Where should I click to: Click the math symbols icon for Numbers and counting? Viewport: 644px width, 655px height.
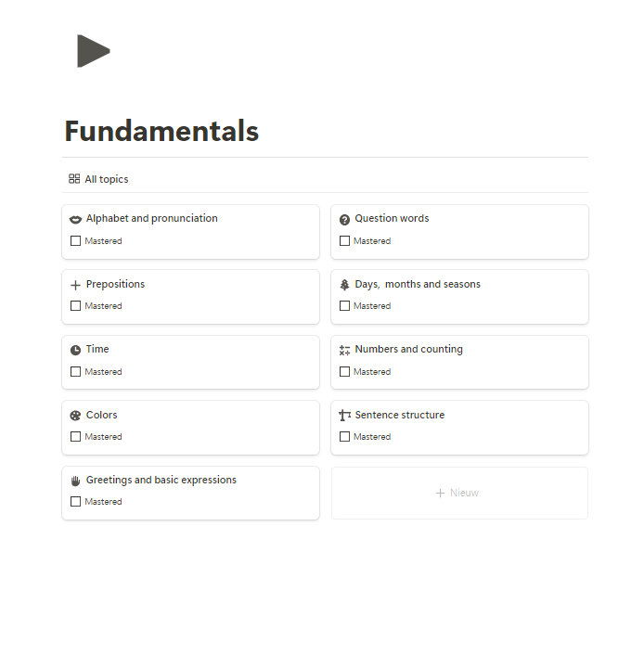[344, 350]
